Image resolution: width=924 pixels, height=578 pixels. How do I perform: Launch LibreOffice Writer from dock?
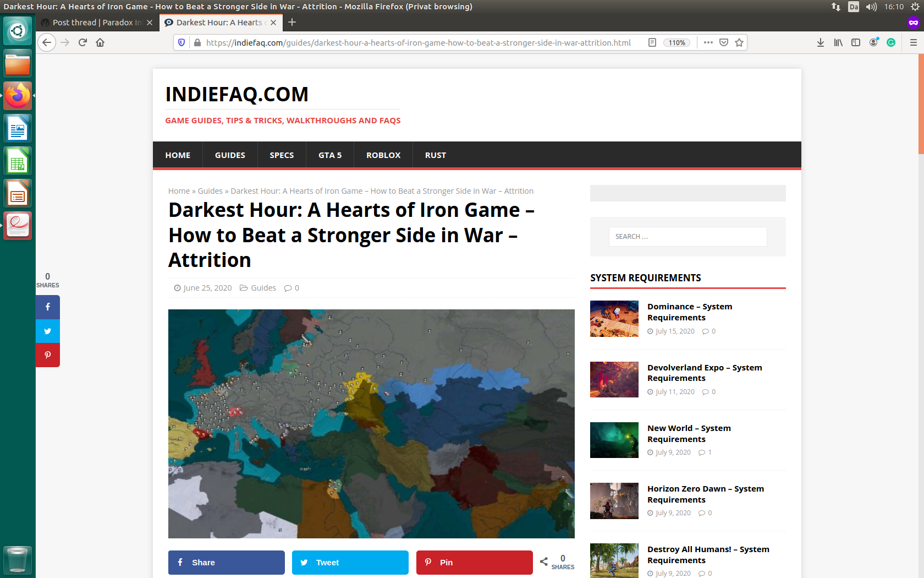[18, 129]
